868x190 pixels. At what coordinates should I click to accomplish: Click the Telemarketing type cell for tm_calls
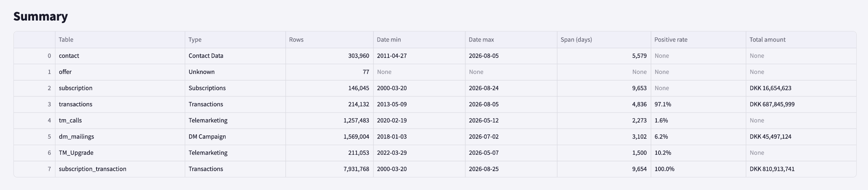pyautogui.click(x=235, y=120)
